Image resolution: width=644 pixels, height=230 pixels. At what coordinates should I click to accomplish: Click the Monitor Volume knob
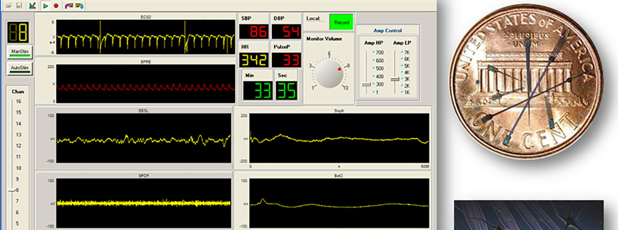coord(329,74)
